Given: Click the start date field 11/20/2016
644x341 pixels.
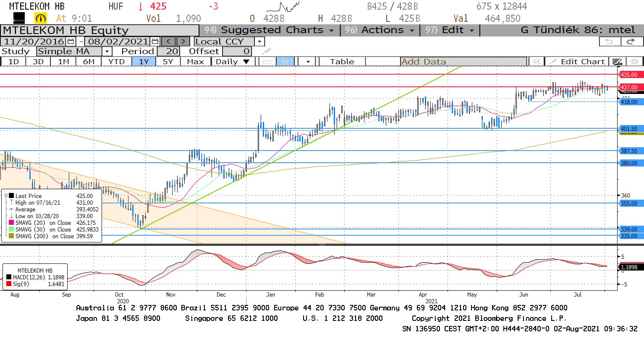Looking at the screenshot, I should point(34,42).
